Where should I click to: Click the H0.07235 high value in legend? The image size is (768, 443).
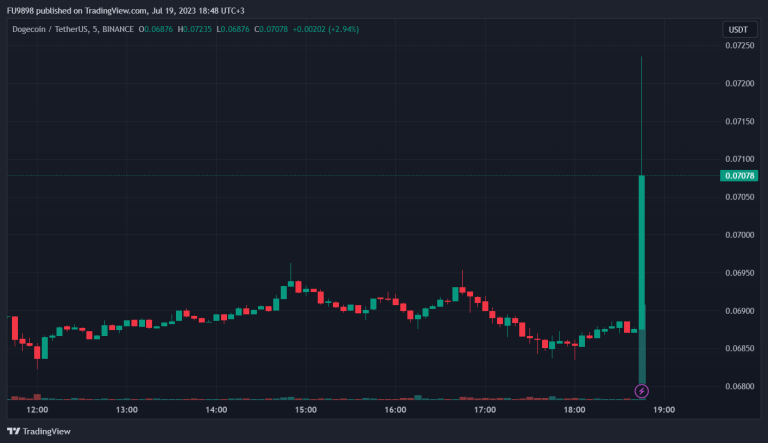202,29
